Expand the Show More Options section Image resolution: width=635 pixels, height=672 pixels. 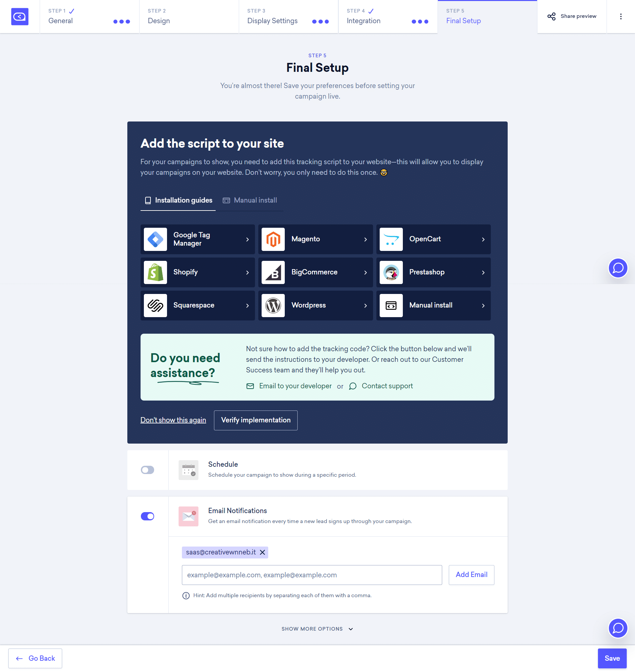pyautogui.click(x=317, y=628)
